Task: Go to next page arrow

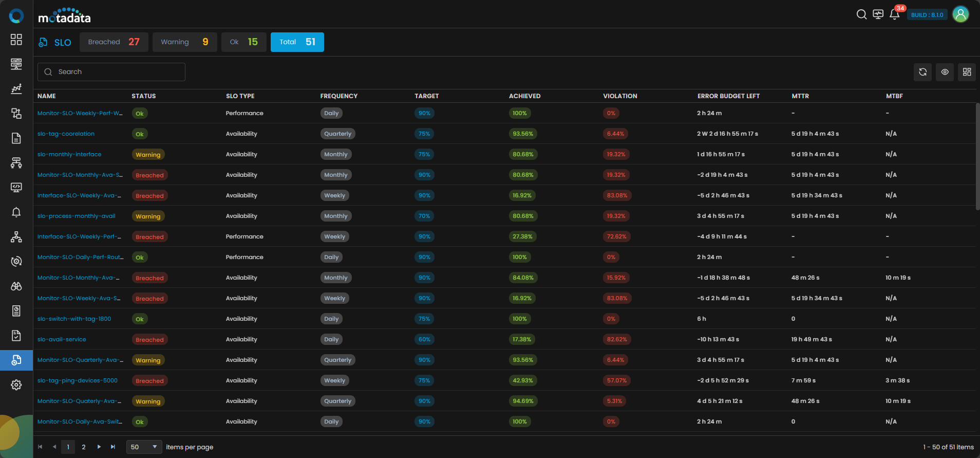Action: 99,447
